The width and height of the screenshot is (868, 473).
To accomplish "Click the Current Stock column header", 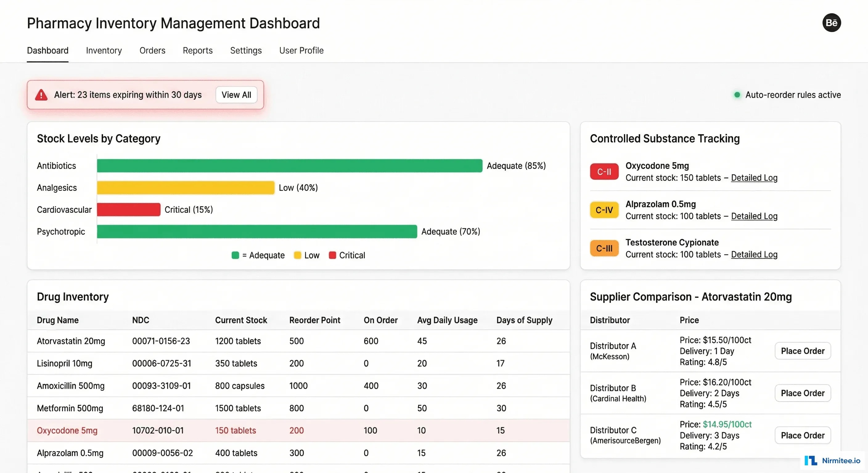I will click(241, 320).
